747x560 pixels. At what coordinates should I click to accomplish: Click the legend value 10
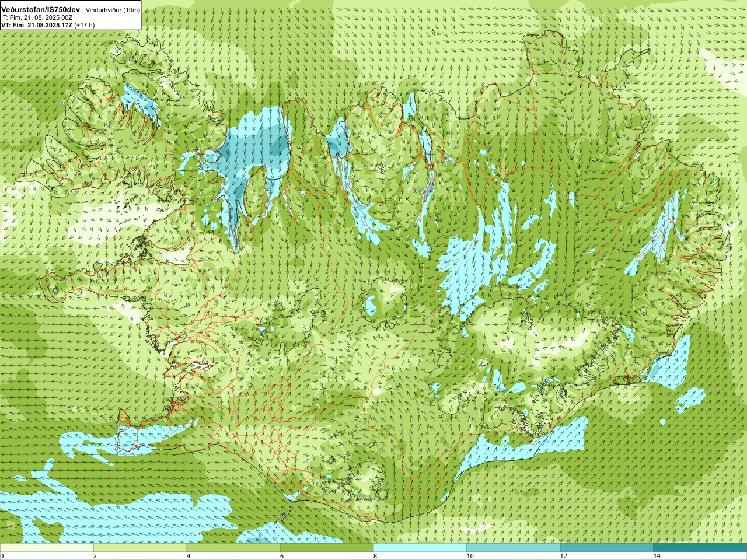[470, 556]
